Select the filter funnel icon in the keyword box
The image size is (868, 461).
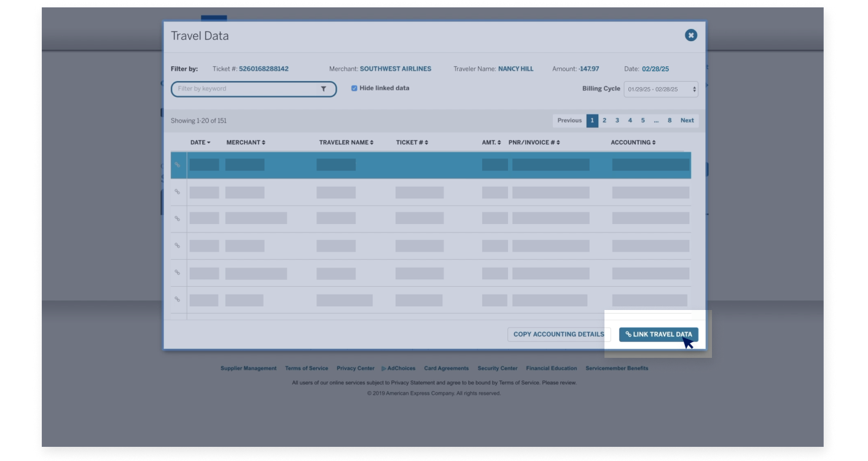click(x=324, y=89)
